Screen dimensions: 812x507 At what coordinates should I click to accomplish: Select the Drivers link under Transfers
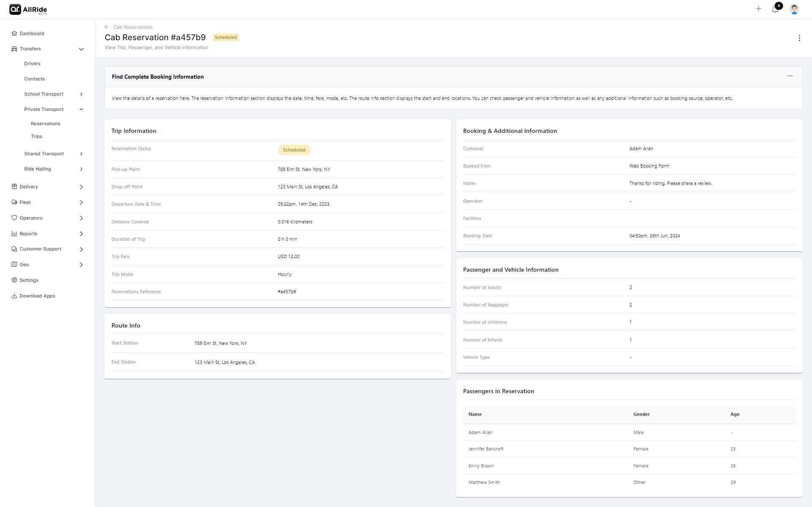point(32,63)
